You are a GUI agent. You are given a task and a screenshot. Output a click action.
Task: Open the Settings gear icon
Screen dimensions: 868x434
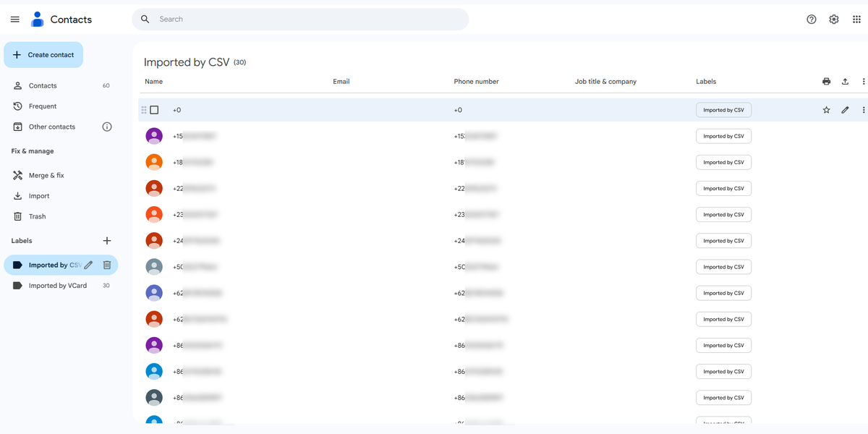[834, 20]
